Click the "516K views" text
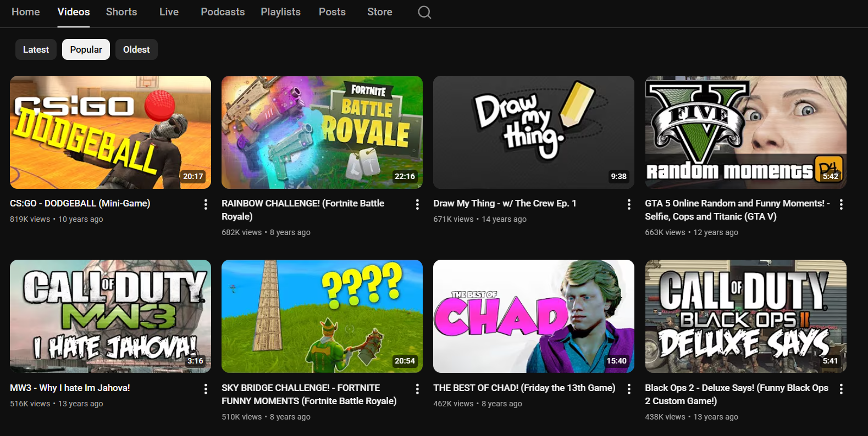Screen dimensions: 868x436 tap(30, 404)
